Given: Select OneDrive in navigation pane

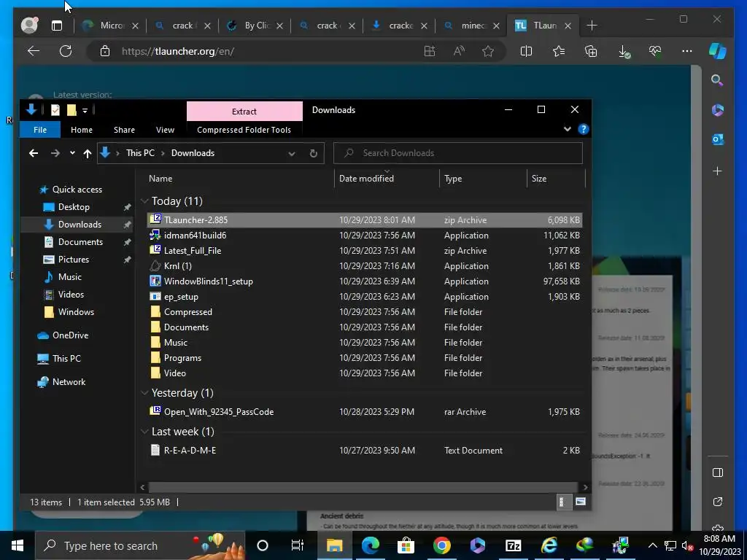Looking at the screenshot, I should 70,335.
